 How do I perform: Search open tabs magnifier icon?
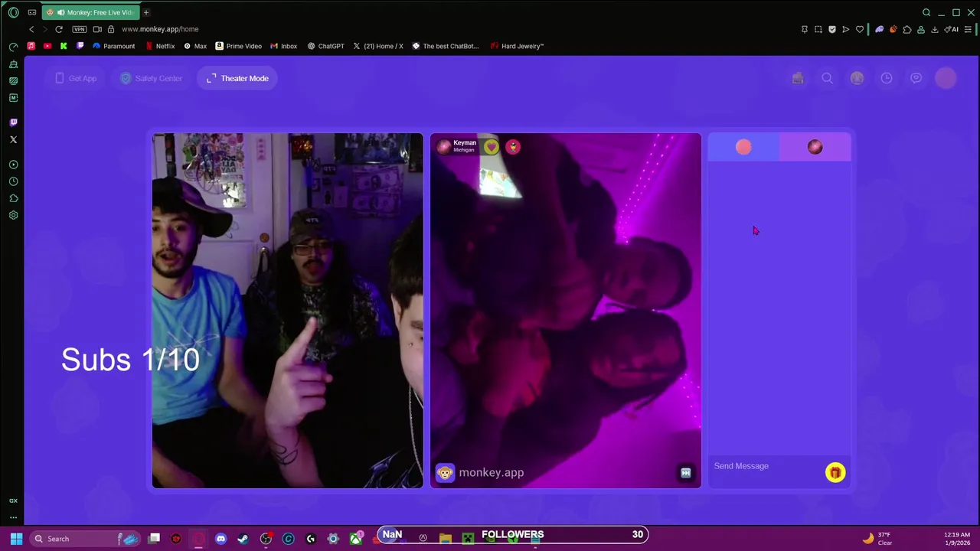click(926, 12)
